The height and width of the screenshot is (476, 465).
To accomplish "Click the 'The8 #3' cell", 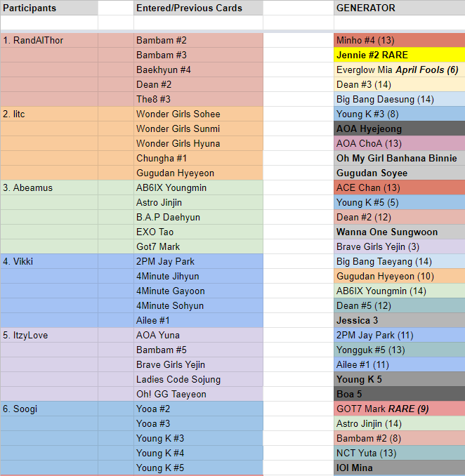I will click(198, 99).
